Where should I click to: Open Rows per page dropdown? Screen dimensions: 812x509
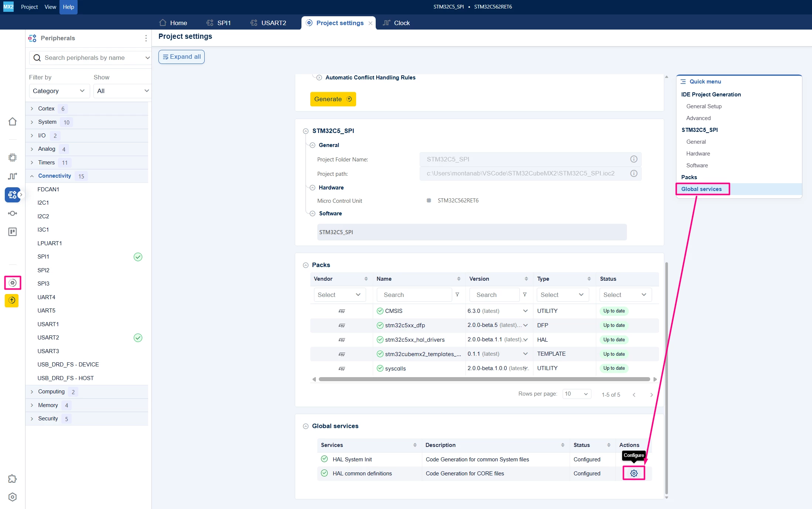[577, 394]
